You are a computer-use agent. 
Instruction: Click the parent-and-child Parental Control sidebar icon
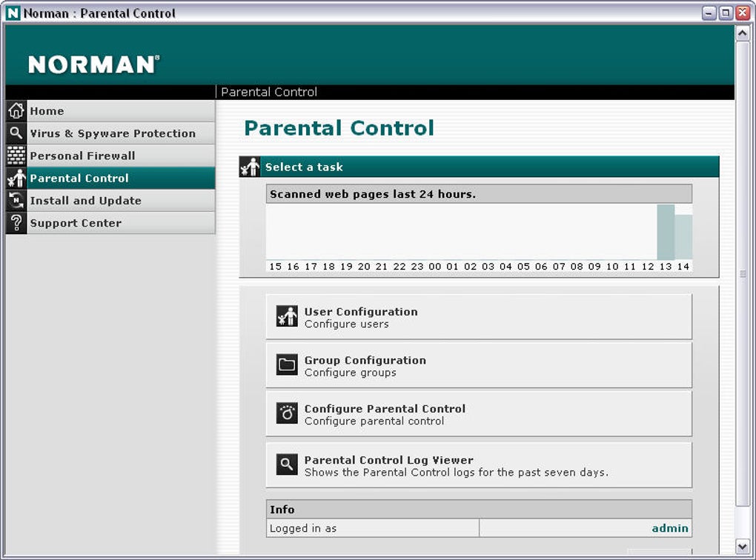(x=16, y=178)
